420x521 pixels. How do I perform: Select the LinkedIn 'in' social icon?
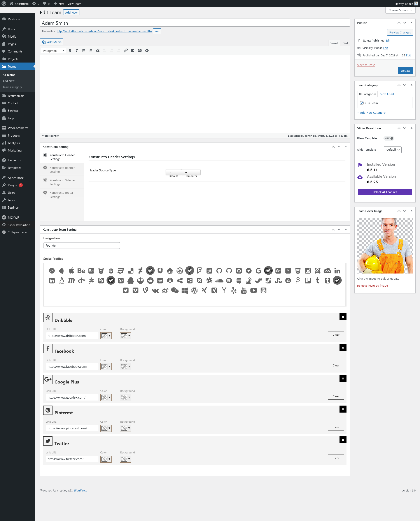337,270
